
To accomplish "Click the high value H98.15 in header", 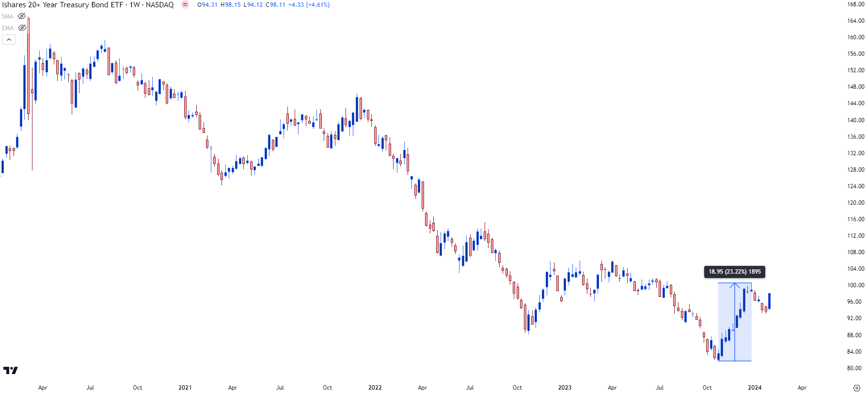I will (231, 5).
